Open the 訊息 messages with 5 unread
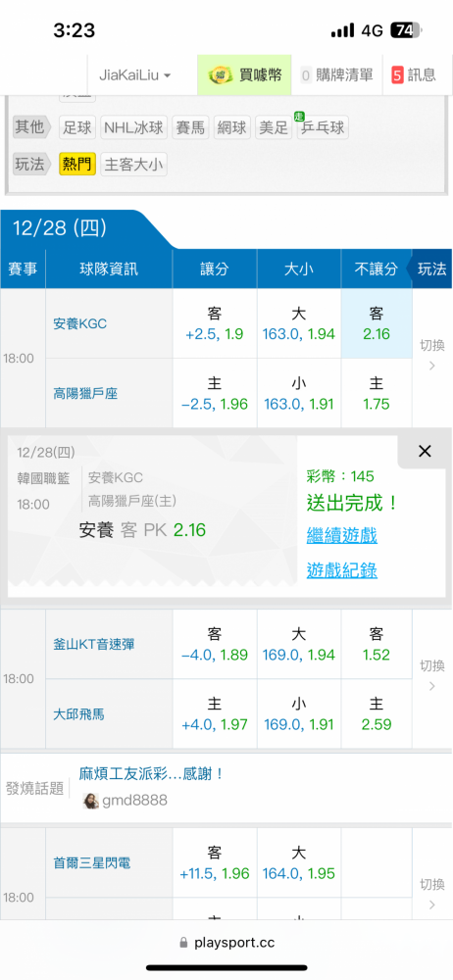The height and width of the screenshot is (980, 453). (414, 75)
